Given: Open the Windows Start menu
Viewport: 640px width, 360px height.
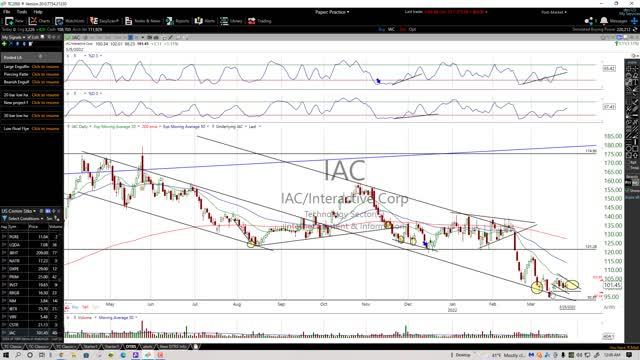Looking at the screenshot, I should point(6,355).
